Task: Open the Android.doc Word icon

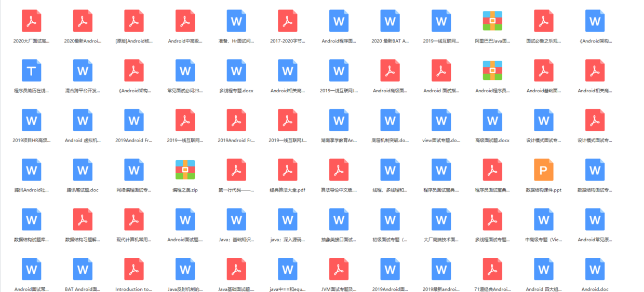Action: point(595,270)
